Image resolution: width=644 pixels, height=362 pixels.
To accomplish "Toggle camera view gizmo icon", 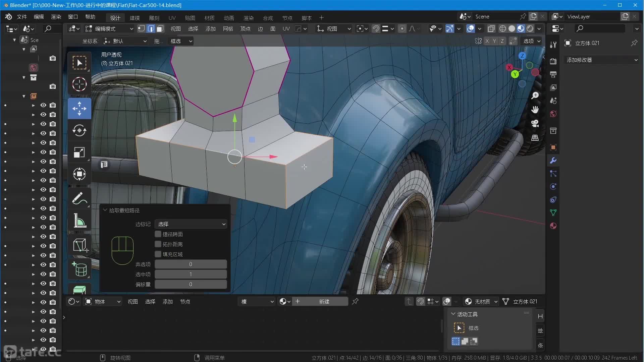I will pyautogui.click(x=535, y=124).
